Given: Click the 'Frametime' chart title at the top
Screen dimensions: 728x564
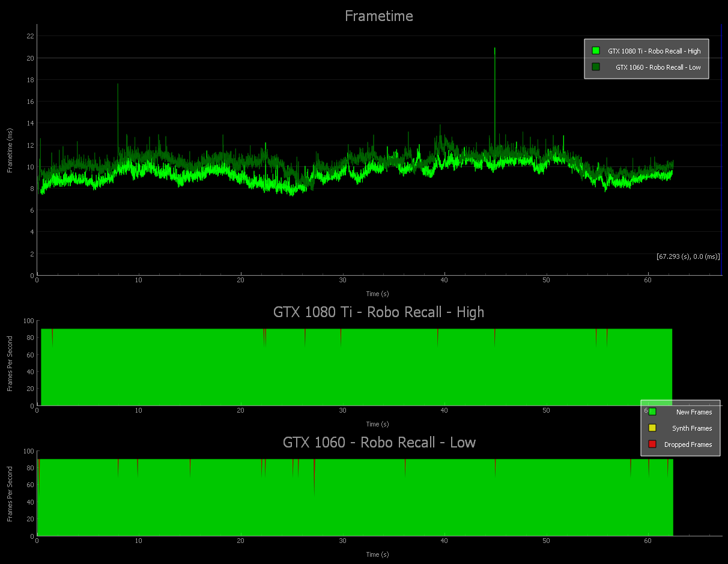Looking at the screenshot, I should click(379, 16).
